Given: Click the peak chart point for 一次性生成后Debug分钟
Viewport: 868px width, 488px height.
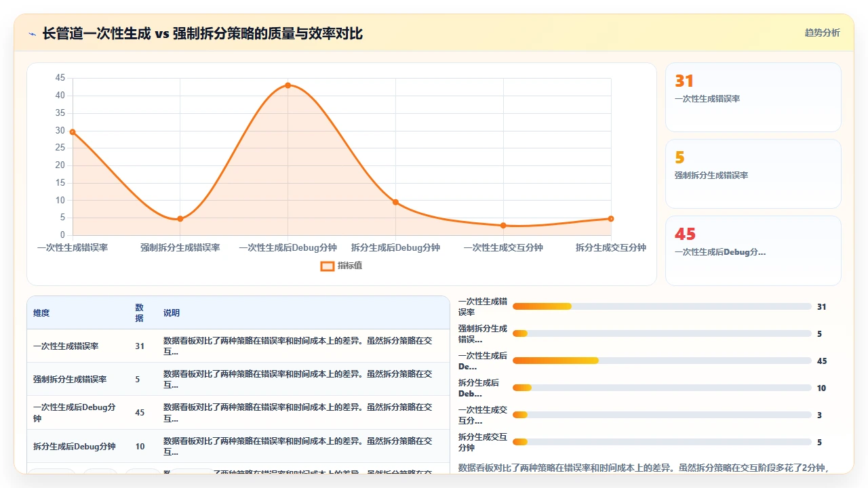Looking at the screenshot, I should pos(288,85).
